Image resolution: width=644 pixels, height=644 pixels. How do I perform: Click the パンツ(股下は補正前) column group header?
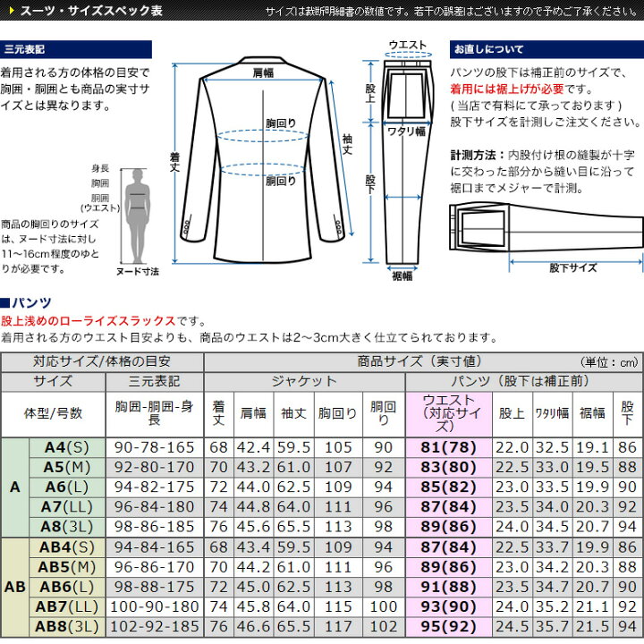[x=522, y=381]
